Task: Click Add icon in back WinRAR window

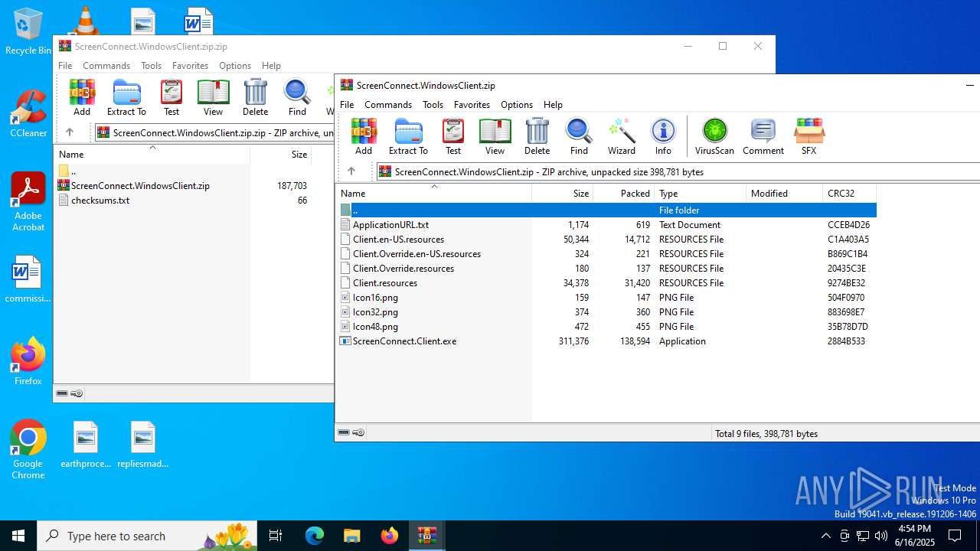Action: [x=82, y=98]
